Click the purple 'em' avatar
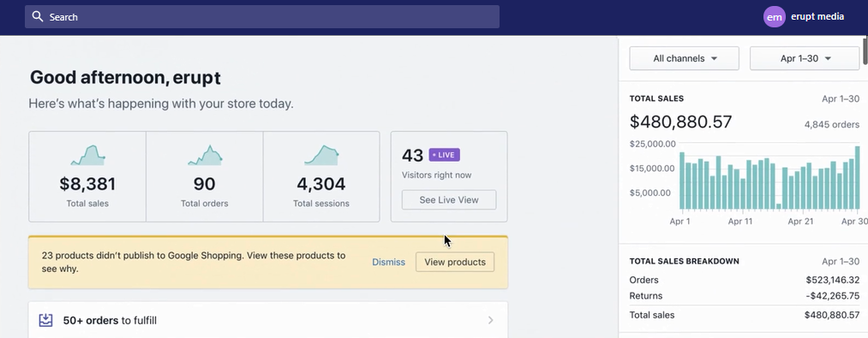Screen dimensions: 868x338 pyautogui.click(x=775, y=16)
